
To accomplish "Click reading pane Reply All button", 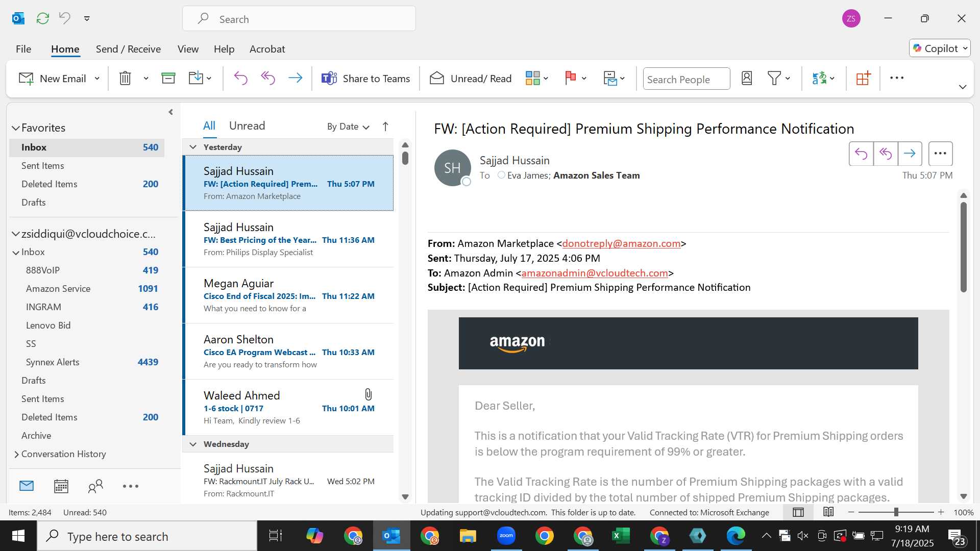I will pyautogui.click(x=886, y=154).
